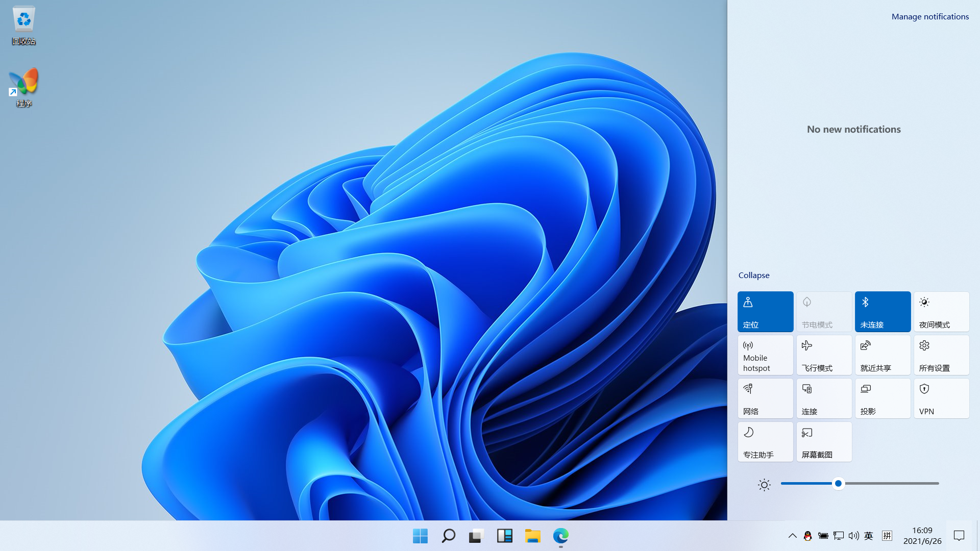Click the volume speaker tray icon
Image resolution: width=980 pixels, height=551 pixels.
[x=853, y=536]
